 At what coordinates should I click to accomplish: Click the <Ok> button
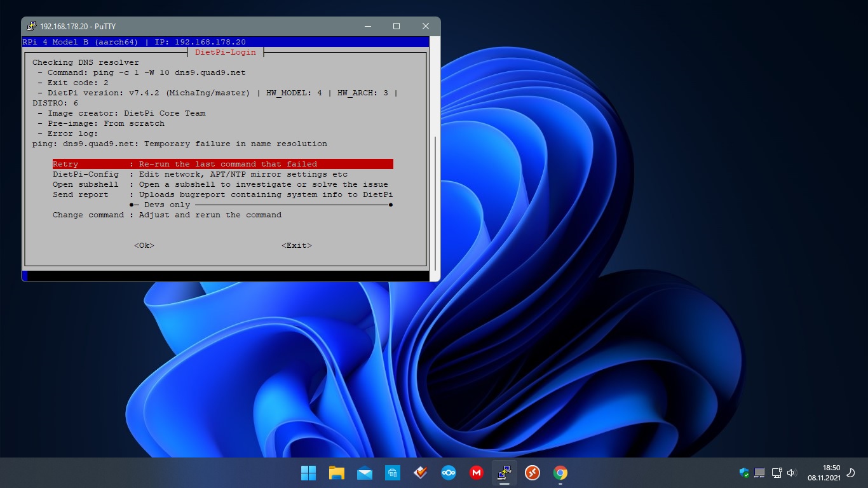tap(144, 245)
